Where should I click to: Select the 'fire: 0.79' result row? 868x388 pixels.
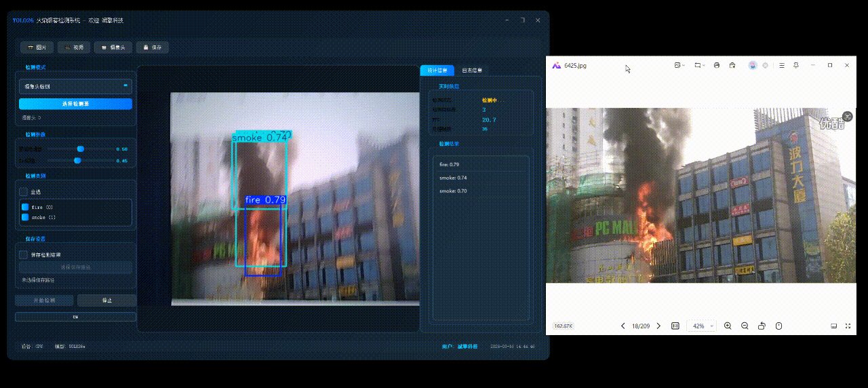[x=481, y=164]
